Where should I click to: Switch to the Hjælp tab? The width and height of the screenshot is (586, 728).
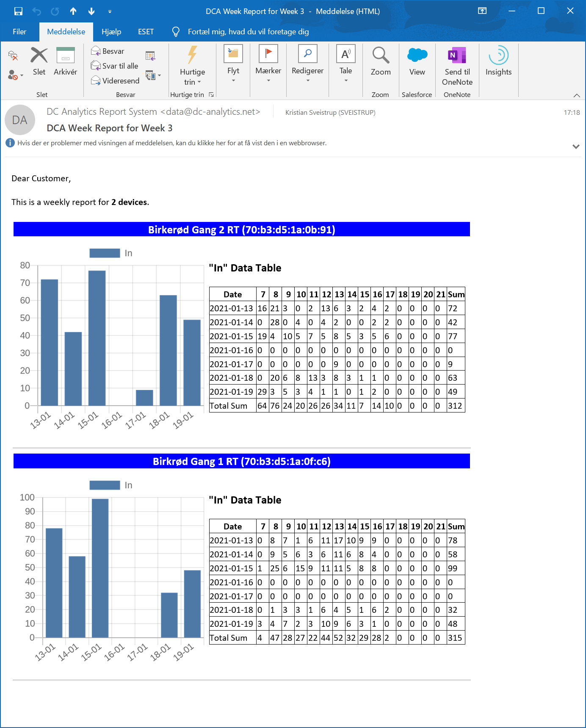click(111, 32)
